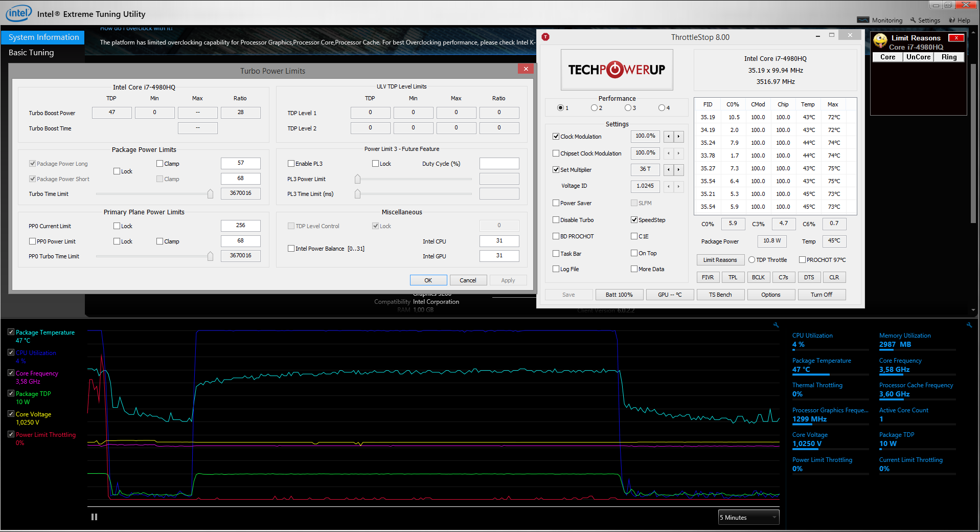Check Intel Power Balance checkbox
Image resolution: width=980 pixels, height=532 pixels.
click(291, 249)
